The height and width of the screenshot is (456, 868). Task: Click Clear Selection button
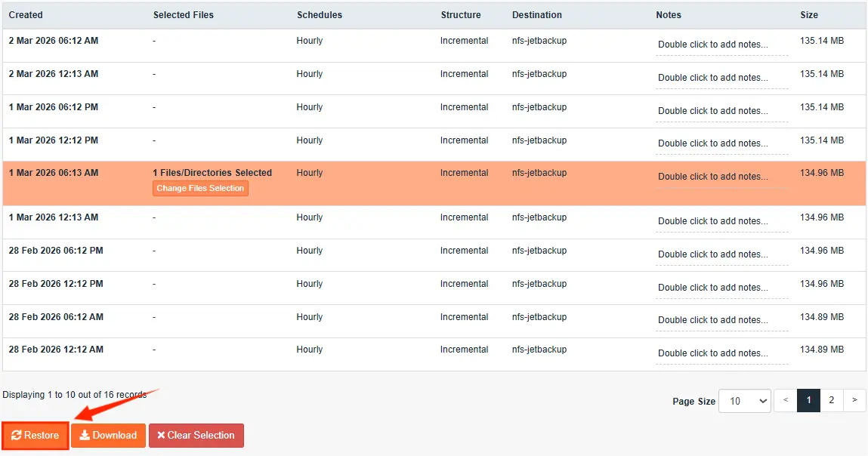(x=196, y=436)
